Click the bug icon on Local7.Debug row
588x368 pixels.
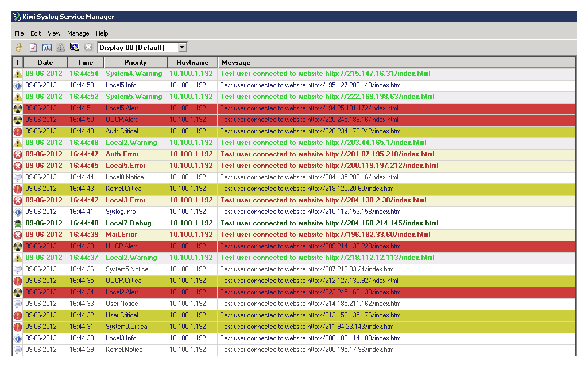pyautogui.click(x=18, y=223)
